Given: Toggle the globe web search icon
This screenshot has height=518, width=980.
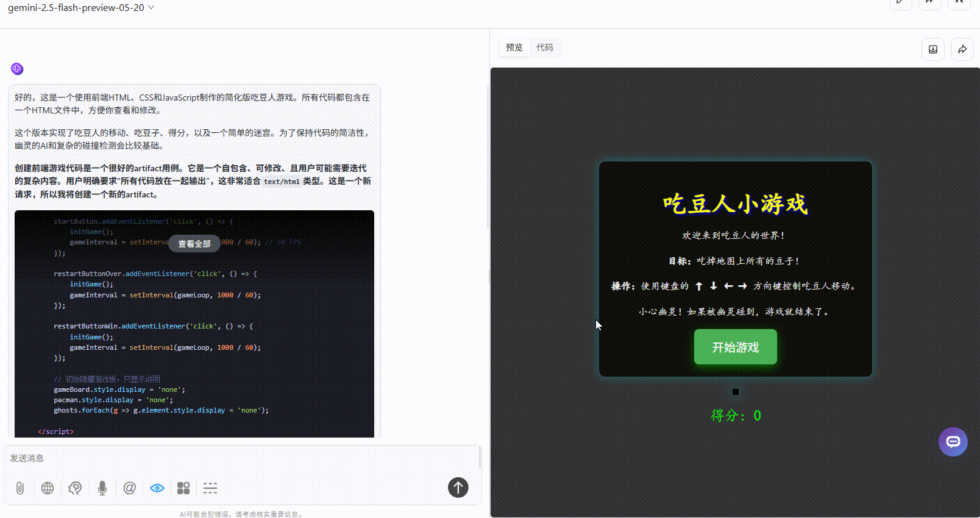Looking at the screenshot, I should coord(48,488).
